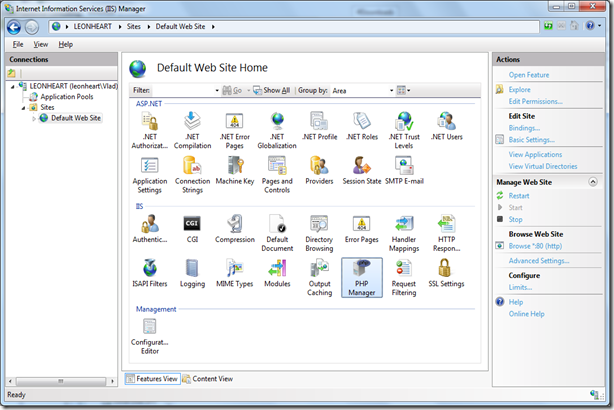Open Session State feature

[362, 170]
